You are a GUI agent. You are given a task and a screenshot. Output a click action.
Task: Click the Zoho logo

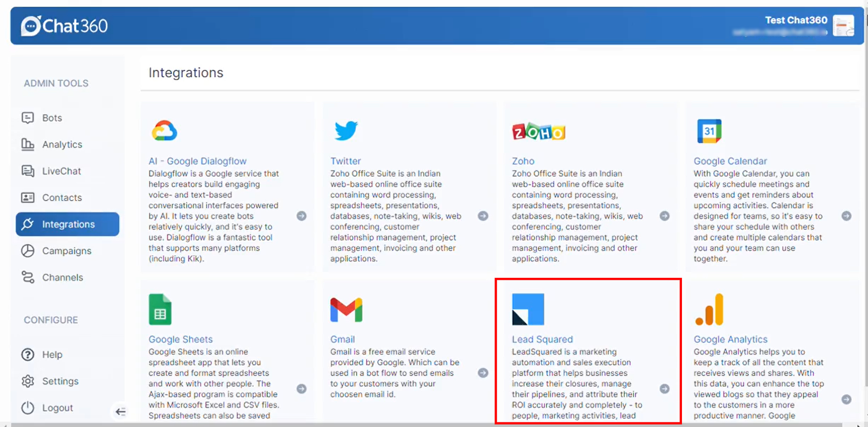coord(538,132)
